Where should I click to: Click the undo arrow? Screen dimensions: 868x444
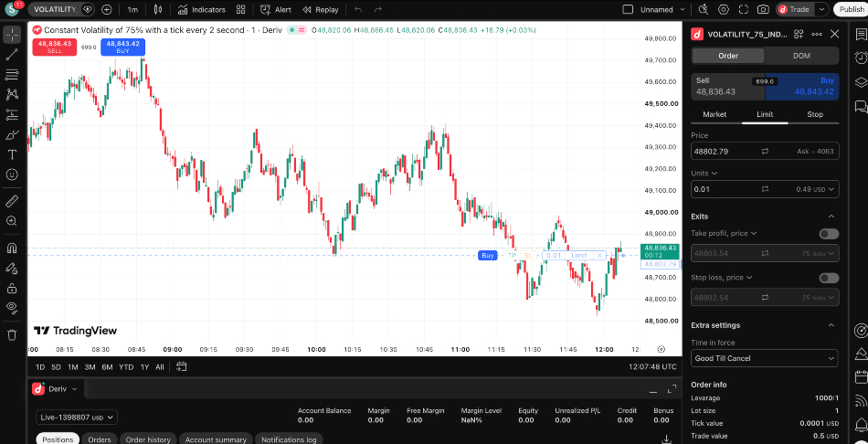coord(358,9)
